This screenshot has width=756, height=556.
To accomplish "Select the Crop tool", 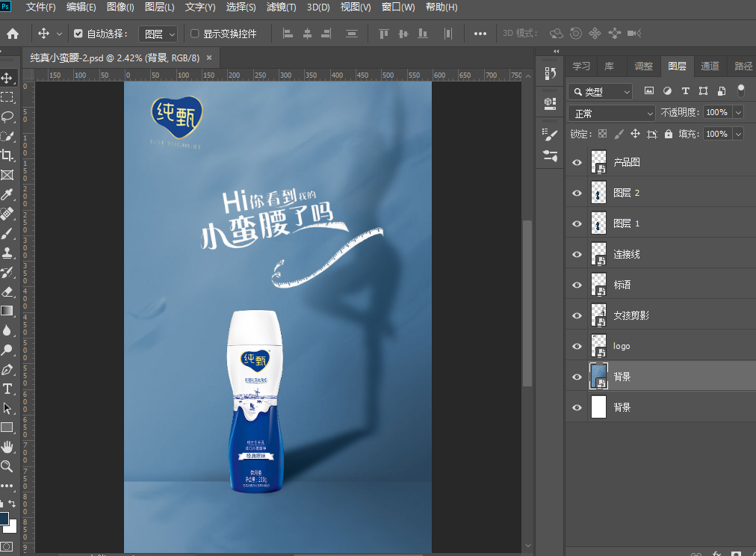I will (7, 155).
